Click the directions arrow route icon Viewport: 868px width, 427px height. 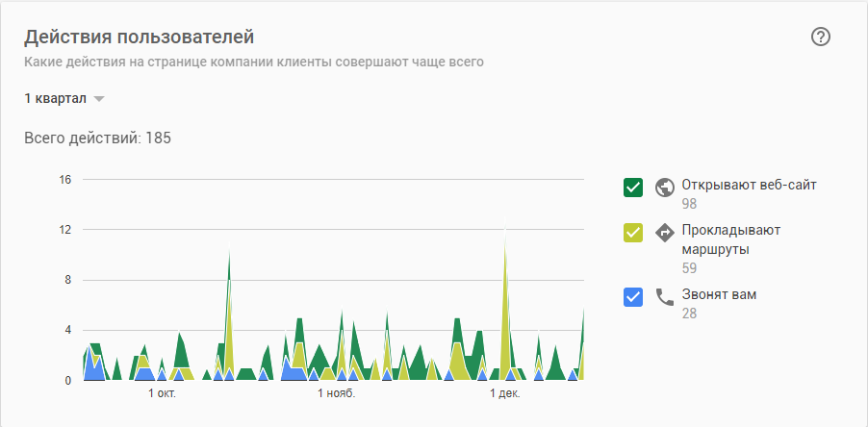(664, 233)
